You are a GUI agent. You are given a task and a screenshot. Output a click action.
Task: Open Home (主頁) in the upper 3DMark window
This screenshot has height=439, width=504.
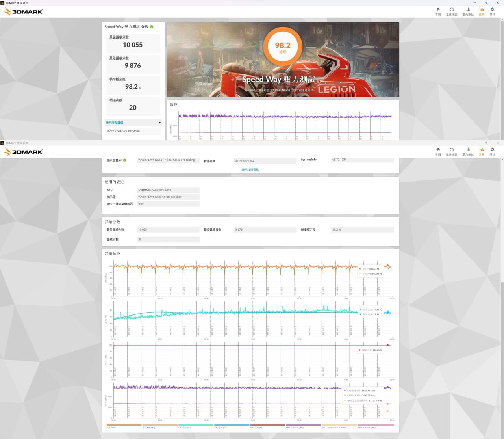point(438,11)
